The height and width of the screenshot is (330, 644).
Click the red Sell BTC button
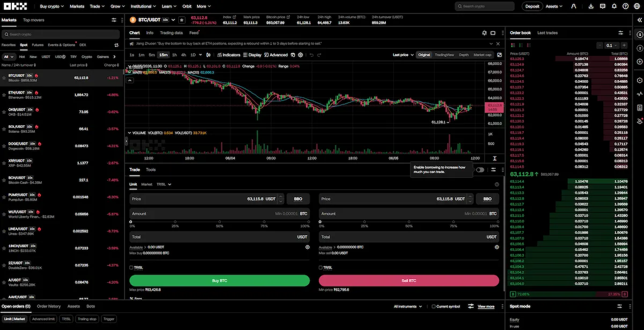409,281
